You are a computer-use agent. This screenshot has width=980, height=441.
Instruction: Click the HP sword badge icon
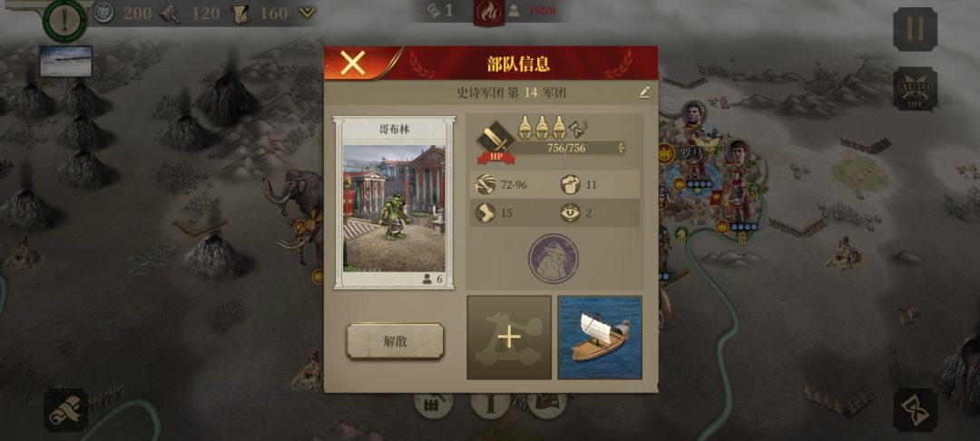[496, 142]
